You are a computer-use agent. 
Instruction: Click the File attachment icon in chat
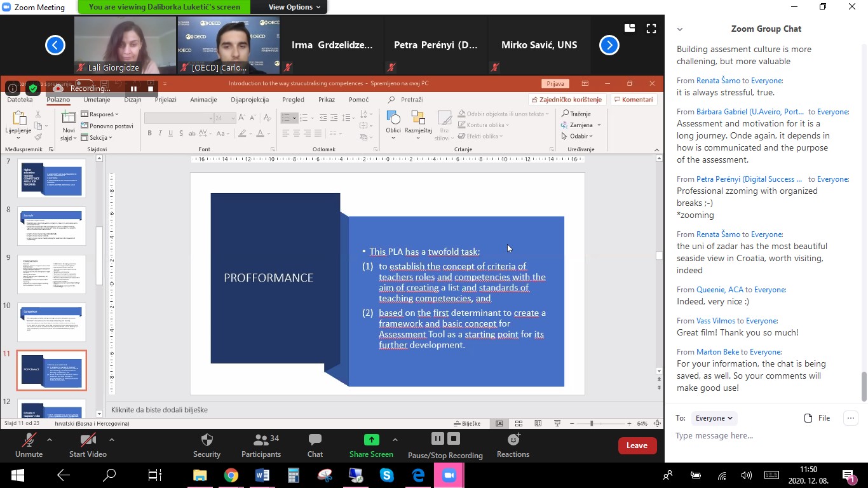pos(808,418)
